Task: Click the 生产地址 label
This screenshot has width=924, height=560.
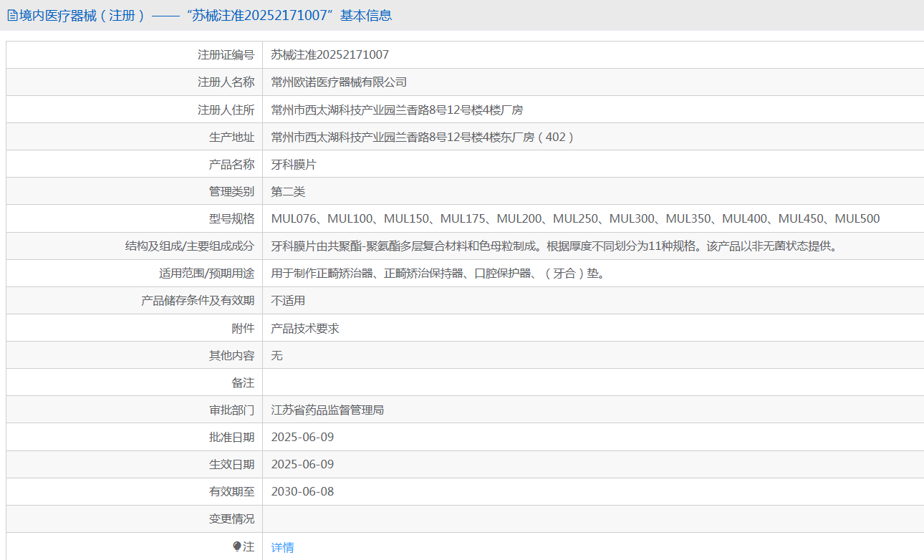Action: tap(231, 137)
